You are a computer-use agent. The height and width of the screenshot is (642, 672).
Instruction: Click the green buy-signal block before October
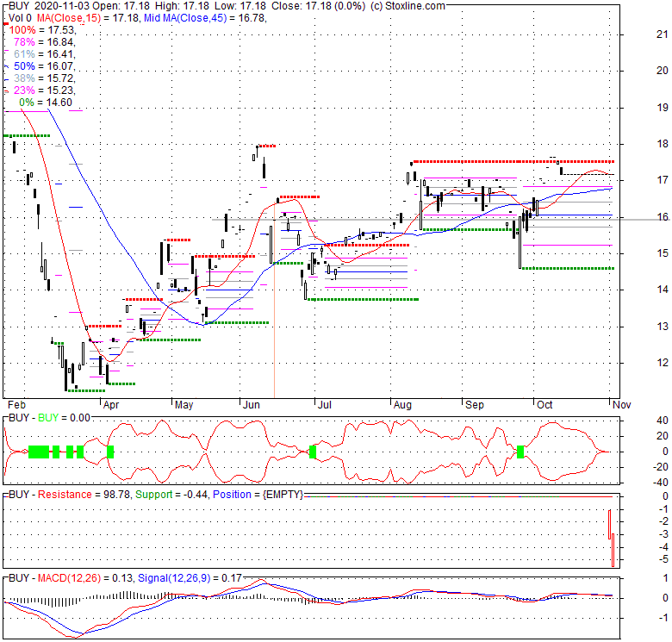point(520,452)
